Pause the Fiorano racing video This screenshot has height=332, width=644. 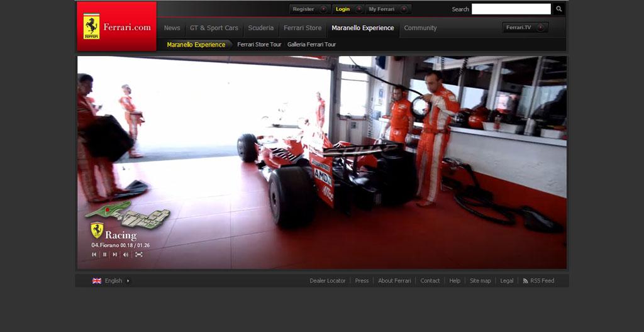coord(104,255)
